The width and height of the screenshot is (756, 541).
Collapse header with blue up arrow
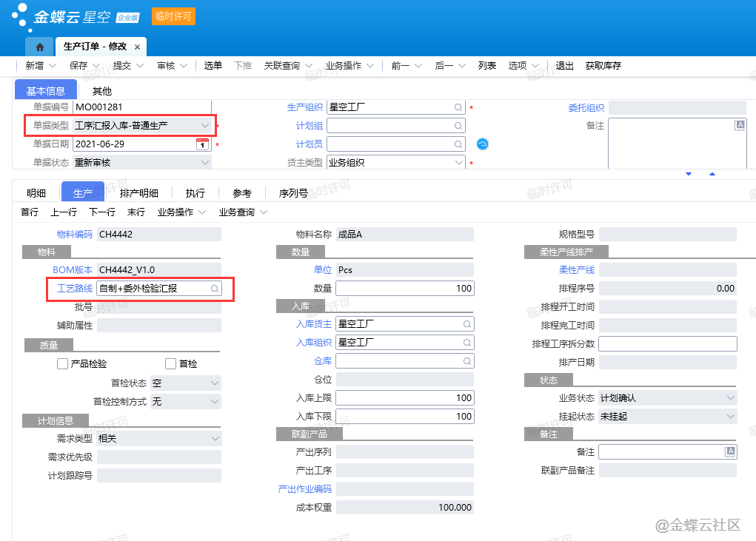tap(712, 174)
